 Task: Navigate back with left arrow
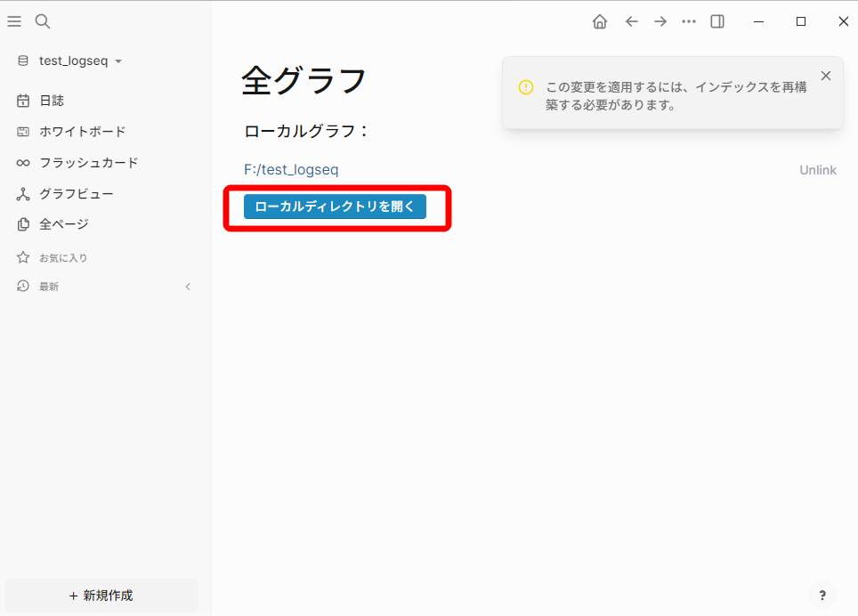[631, 21]
